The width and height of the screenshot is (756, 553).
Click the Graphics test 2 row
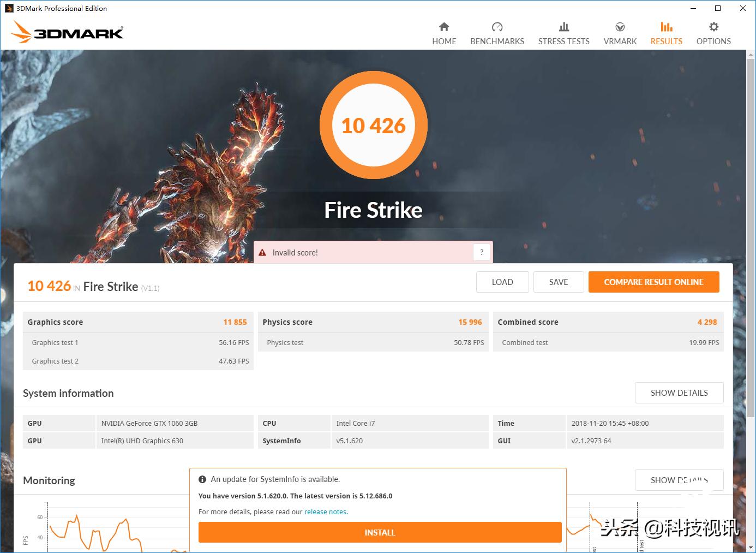(x=138, y=361)
